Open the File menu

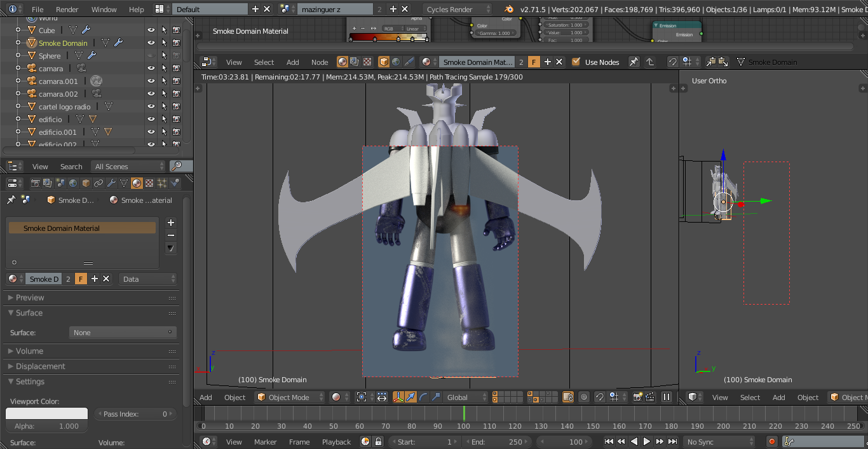click(x=37, y=10)
